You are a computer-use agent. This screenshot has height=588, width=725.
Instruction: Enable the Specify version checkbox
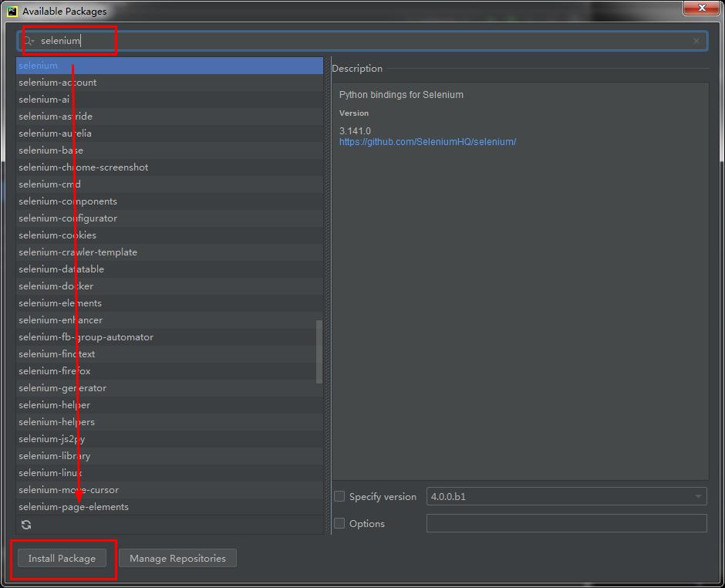[339, 496]
